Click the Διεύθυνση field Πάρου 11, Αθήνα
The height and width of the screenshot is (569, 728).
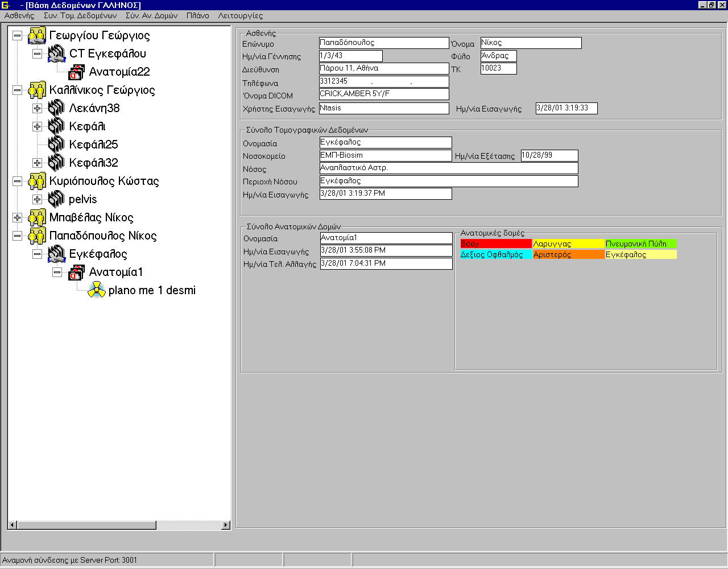(384, 68)
